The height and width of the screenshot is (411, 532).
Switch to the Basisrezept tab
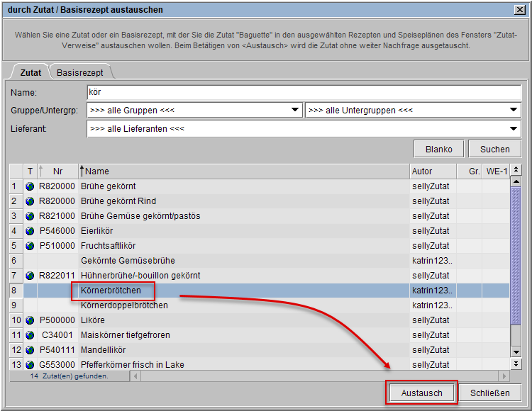point(79,72)
